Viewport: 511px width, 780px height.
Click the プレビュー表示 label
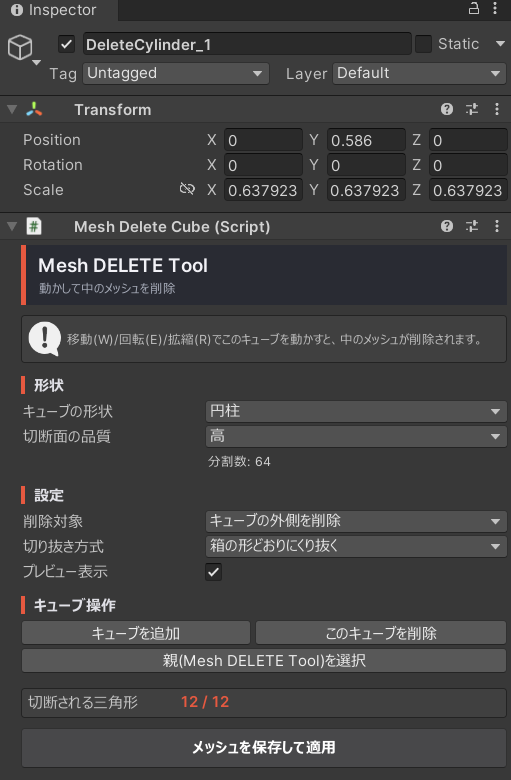[x=65, y=572]
